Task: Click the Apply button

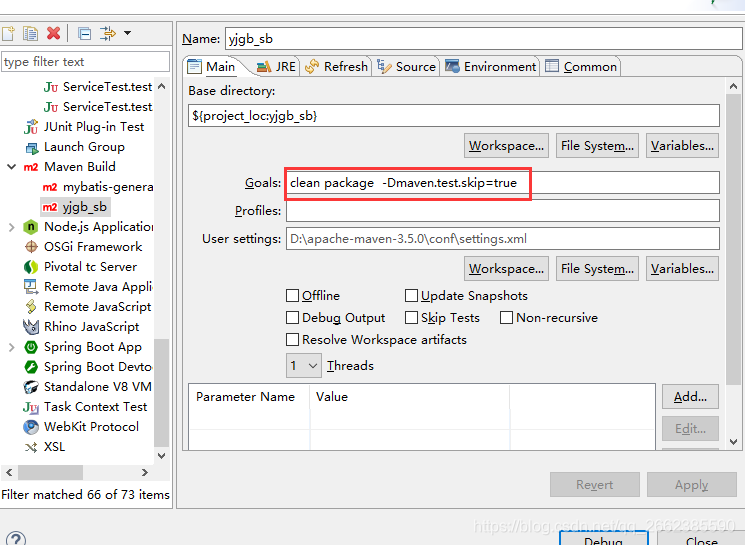Action: [692, 485]
